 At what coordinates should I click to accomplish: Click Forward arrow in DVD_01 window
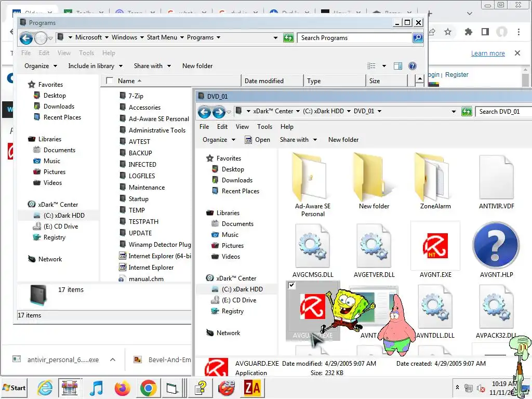click(x=219, y=112)
